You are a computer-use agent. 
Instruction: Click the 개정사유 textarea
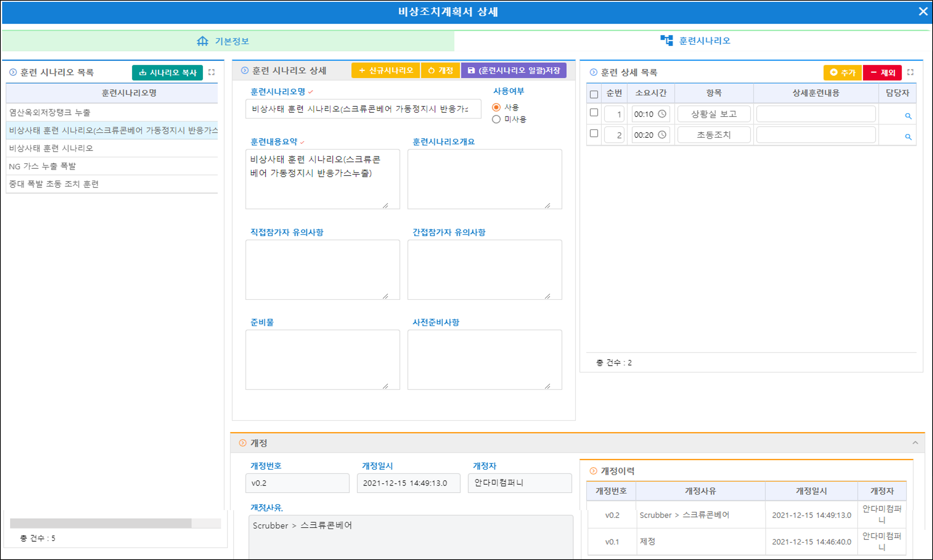(x=411, y=538)
